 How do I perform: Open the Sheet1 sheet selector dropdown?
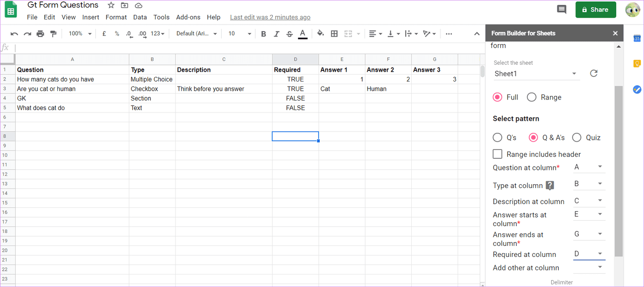pos(536,74)
